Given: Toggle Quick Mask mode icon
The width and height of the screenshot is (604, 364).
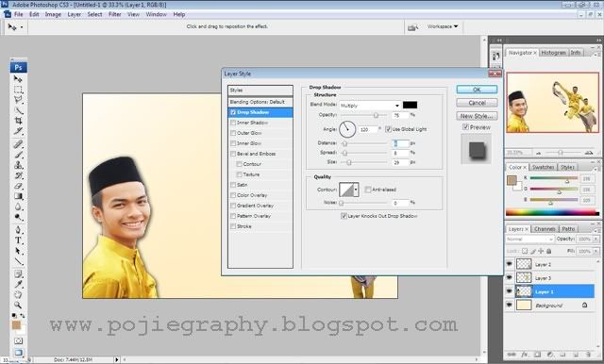Looking at the screenshot, I should 18,341.
